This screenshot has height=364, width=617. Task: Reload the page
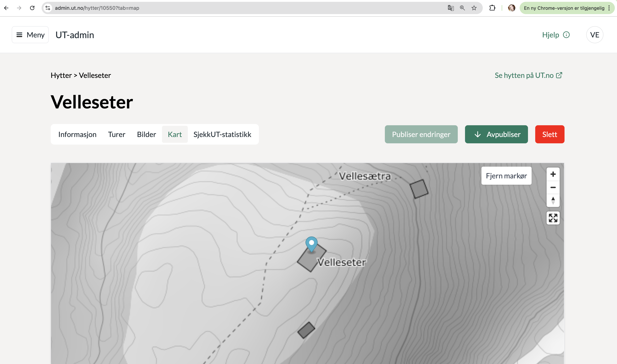tap(32, 8)
